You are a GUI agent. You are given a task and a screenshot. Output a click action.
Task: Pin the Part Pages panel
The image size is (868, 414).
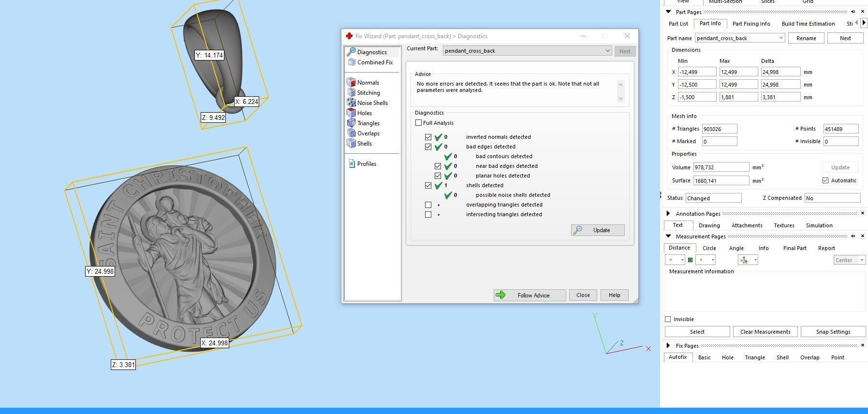pos(853,12)
